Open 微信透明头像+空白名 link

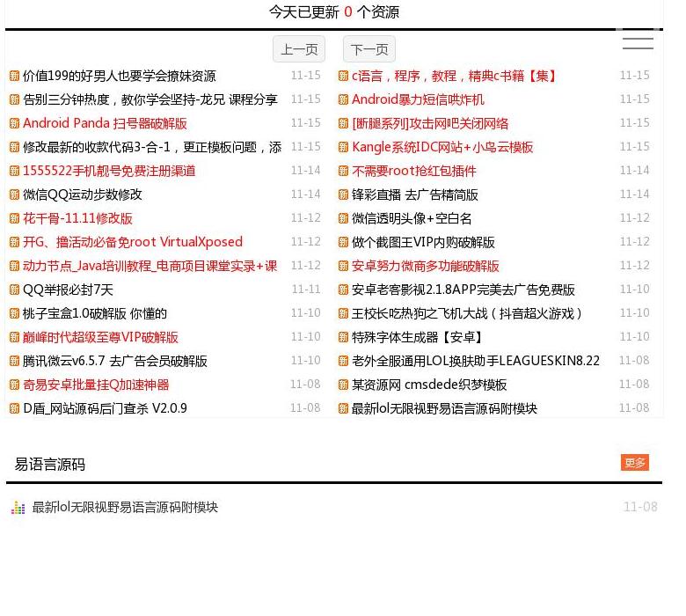tap(412, 218)
